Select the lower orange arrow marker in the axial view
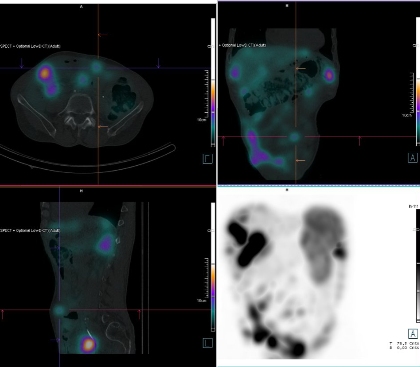 103,127
